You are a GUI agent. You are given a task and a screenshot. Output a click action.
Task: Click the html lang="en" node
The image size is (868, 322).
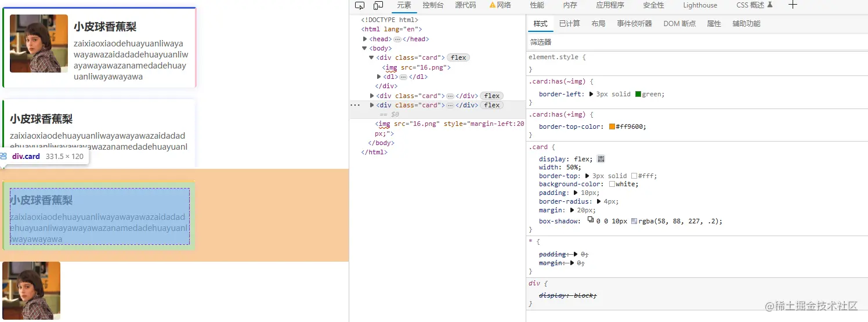[x=392, y=29]
